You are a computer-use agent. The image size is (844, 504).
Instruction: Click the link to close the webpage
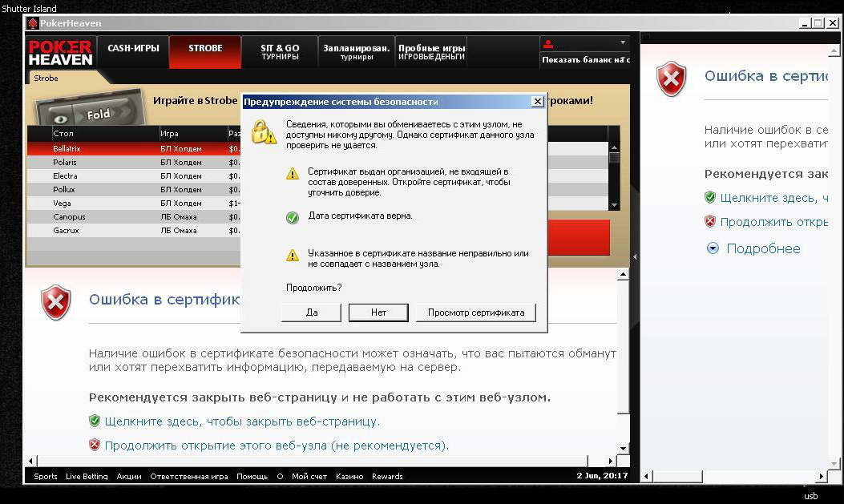[x=242, y=421]
